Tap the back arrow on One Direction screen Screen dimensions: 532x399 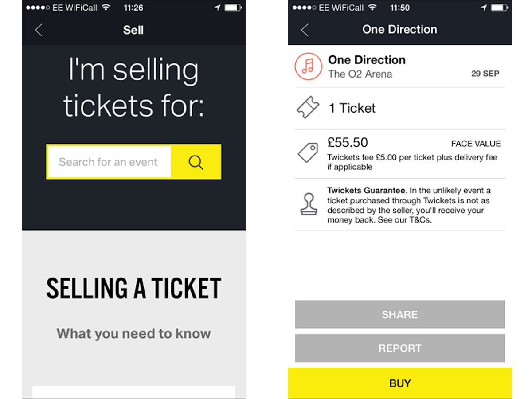pos(305,30)
